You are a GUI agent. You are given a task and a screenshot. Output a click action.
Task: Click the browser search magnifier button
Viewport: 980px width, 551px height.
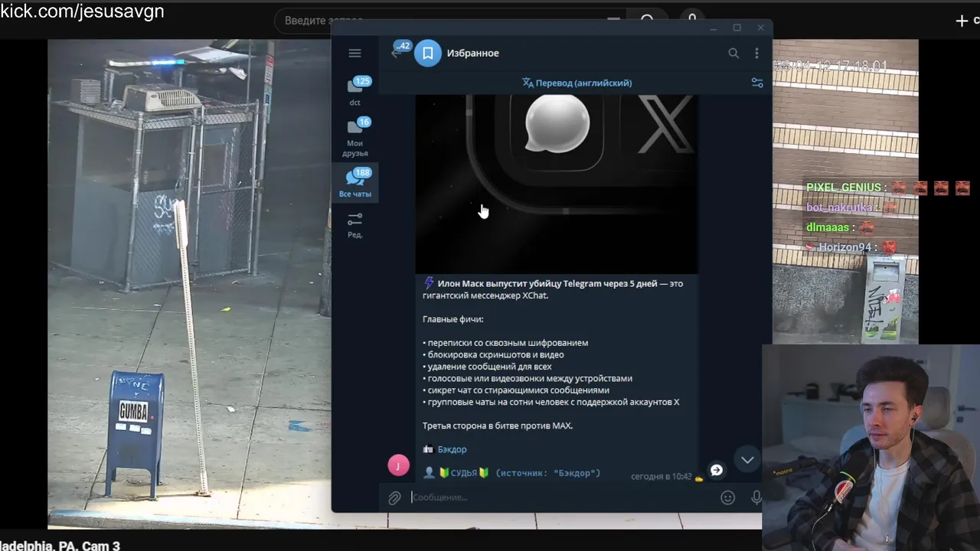pyautogui.click(x=647, y=18)
